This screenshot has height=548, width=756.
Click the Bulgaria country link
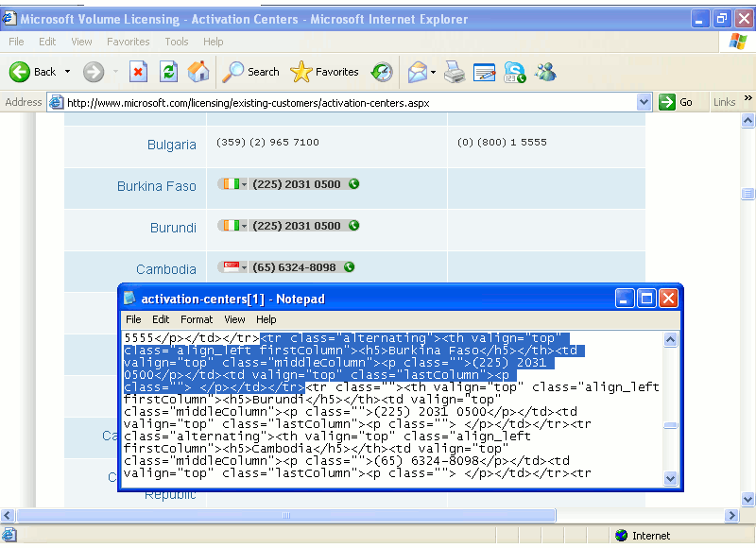[172, 145]
